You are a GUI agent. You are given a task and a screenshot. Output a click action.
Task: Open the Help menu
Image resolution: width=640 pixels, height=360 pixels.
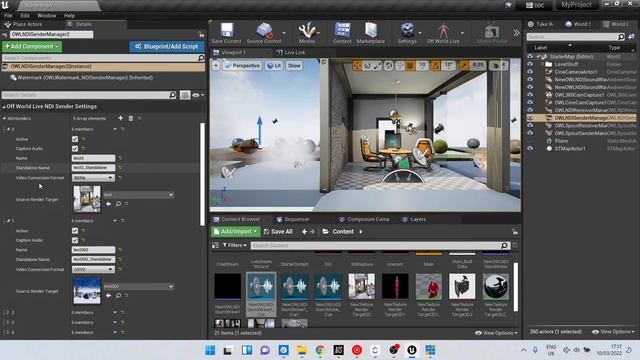69,16
